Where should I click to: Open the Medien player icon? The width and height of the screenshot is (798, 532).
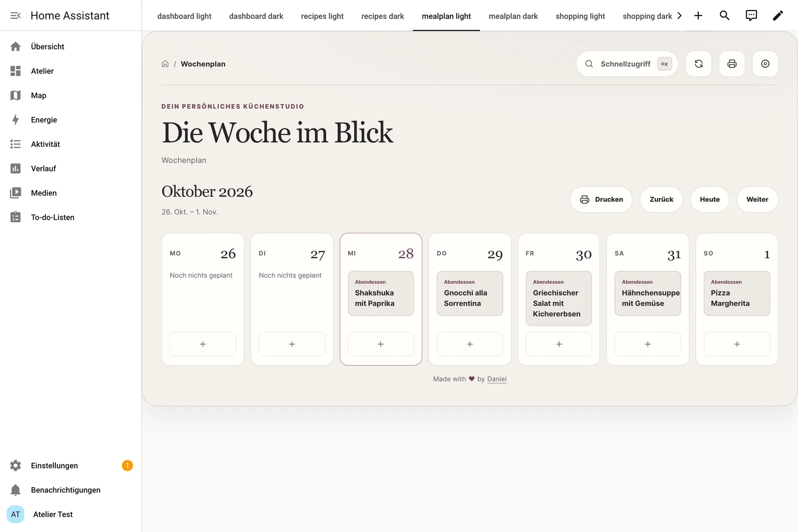click(x=15, y=193)
